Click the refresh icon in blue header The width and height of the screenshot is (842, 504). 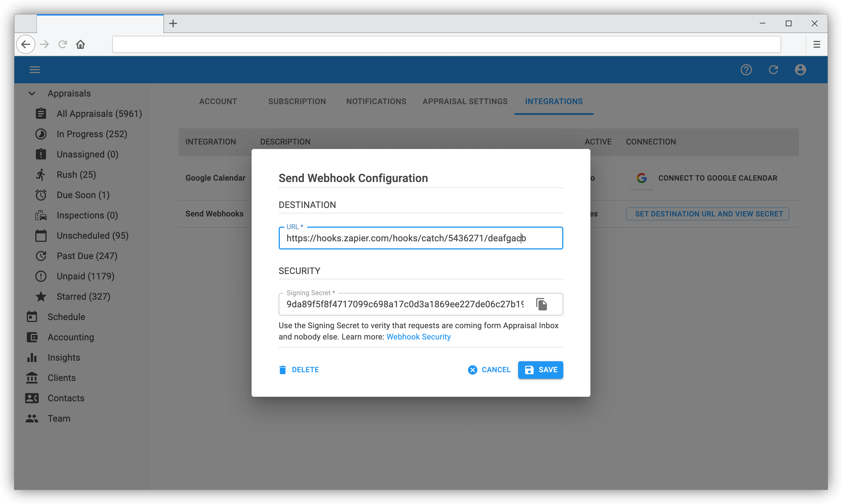click(x=773, y=70)
